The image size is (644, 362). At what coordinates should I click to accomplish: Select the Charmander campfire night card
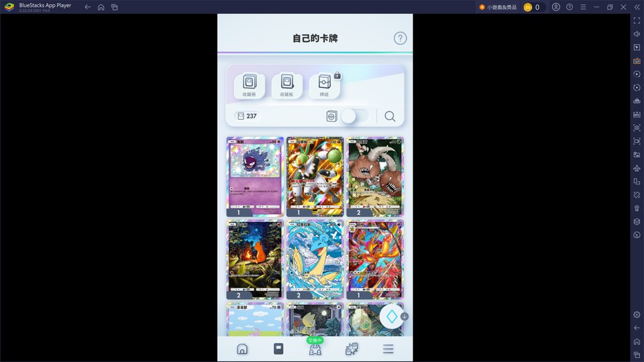coord(255,259)
